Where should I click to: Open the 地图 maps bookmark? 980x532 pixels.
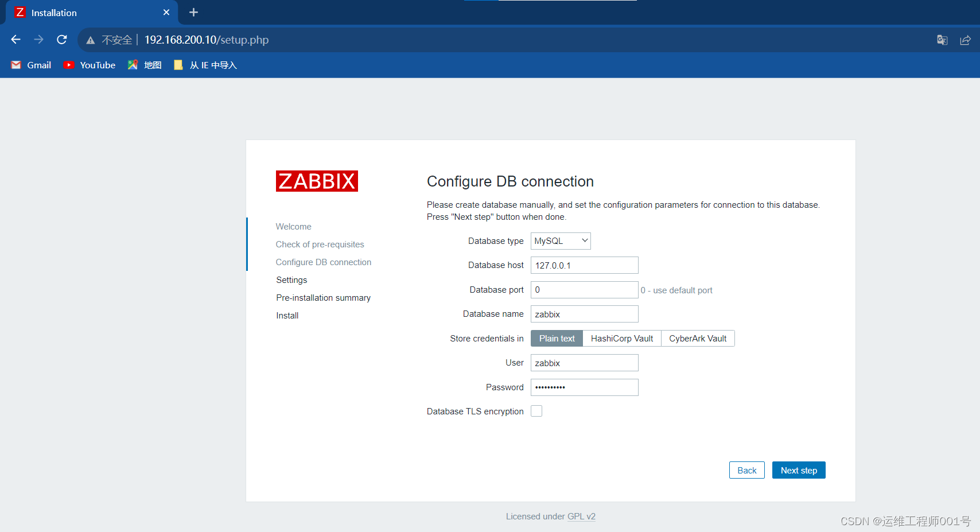(145, 65)
